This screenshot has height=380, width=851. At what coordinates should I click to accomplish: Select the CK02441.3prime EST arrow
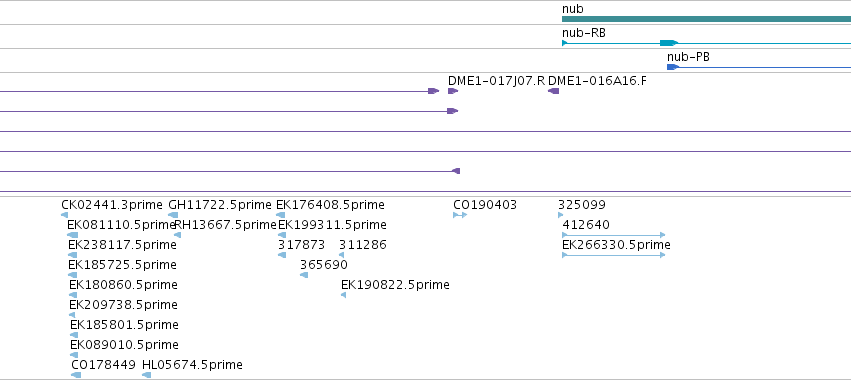point(65,215)
